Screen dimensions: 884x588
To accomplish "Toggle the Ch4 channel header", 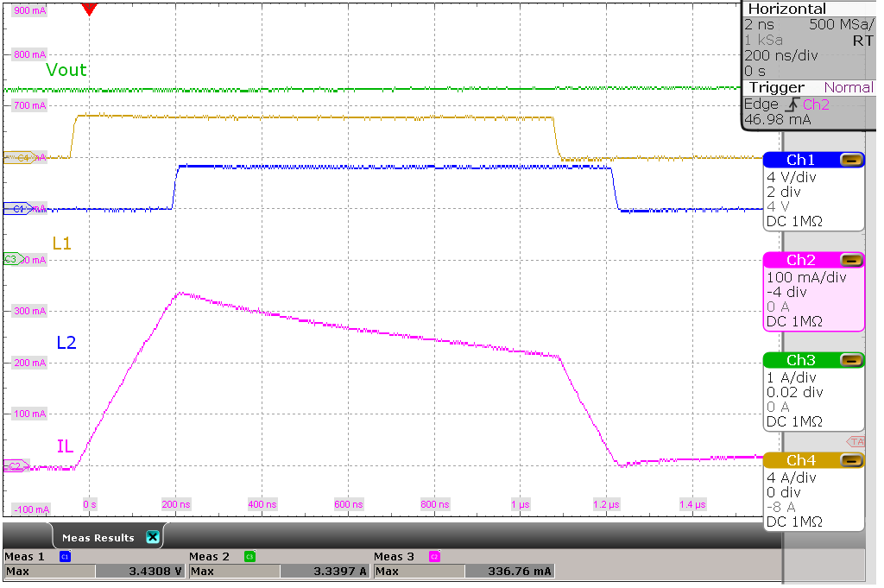I will (x=799, y=460).
